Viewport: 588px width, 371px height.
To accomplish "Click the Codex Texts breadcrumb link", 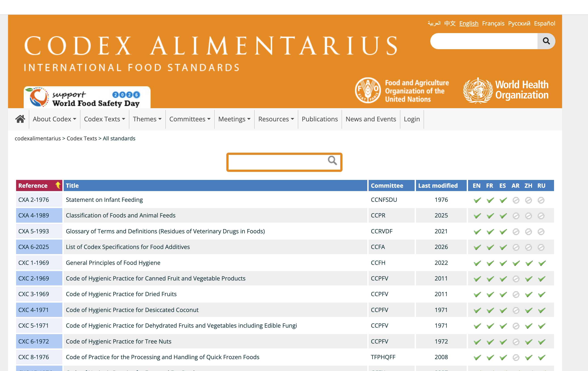I will point(82,139).
